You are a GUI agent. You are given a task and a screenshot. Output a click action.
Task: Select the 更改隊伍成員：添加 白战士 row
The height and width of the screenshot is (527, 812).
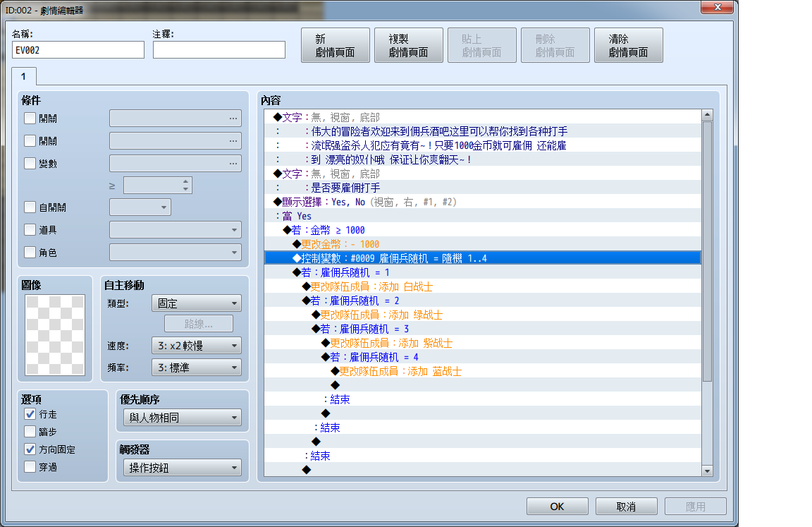pos(483,286)
